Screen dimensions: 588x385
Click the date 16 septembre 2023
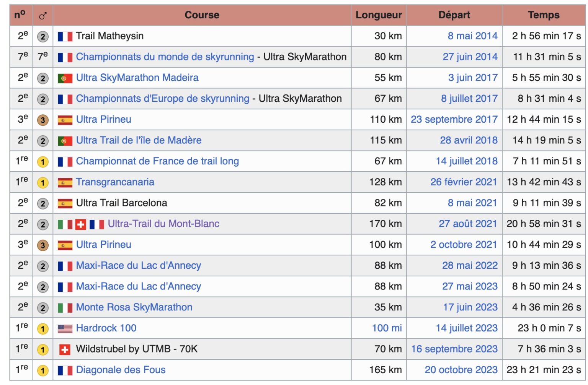click(454, 349)
